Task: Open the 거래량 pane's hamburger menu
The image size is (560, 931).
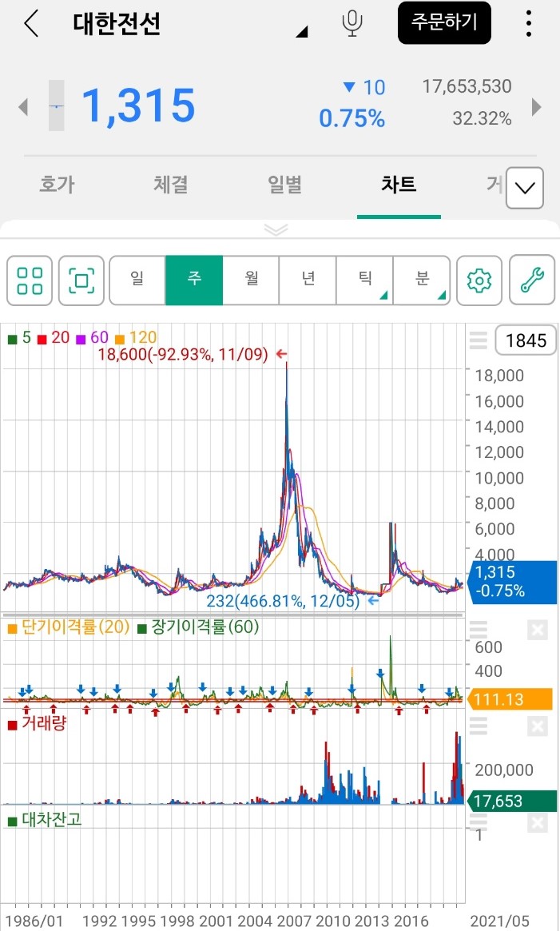Action: (479, 726)
